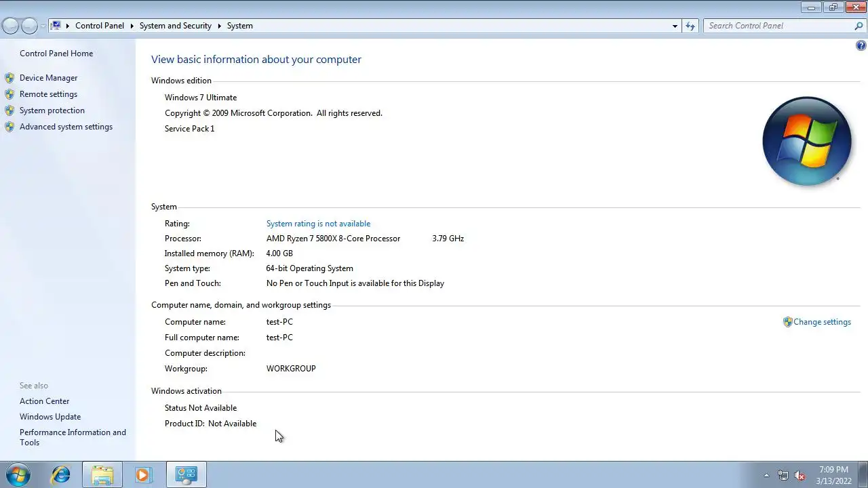Image resolution: width=868 pixels, height=488 pixels.
Task: Open the Help question mark icon
Action: 861,46
